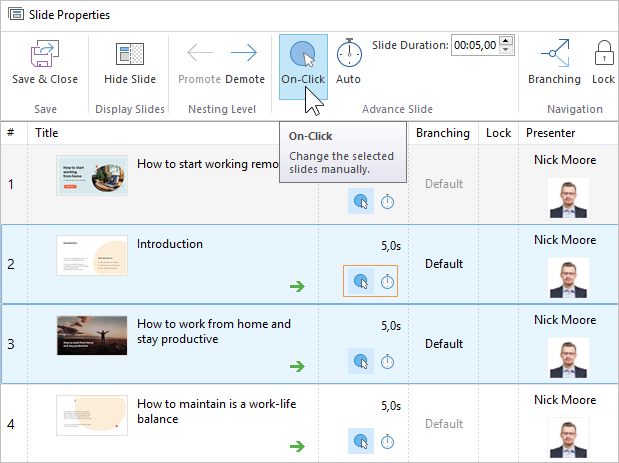Set slide 3 to auto advance timer
The height and width of the screenshot is (463, 619).
pos(387,361)
